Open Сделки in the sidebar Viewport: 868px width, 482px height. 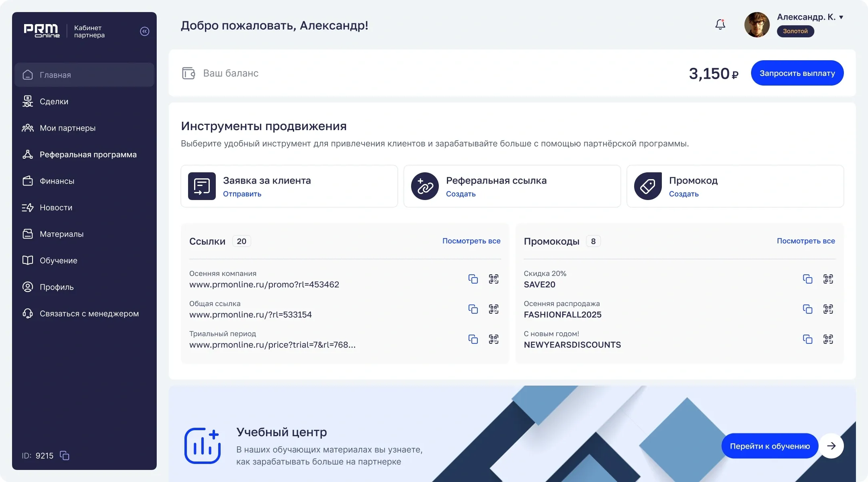pyautogui.click(x=54, y=102)
